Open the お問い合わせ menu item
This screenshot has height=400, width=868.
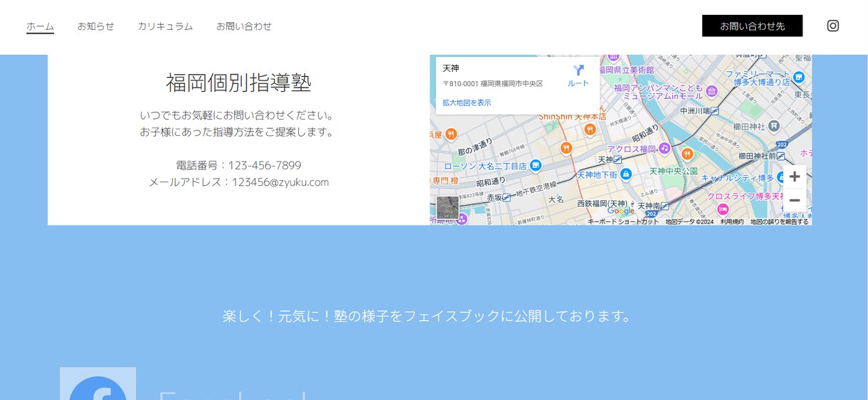pyautogui.click(x=244, y=26)
